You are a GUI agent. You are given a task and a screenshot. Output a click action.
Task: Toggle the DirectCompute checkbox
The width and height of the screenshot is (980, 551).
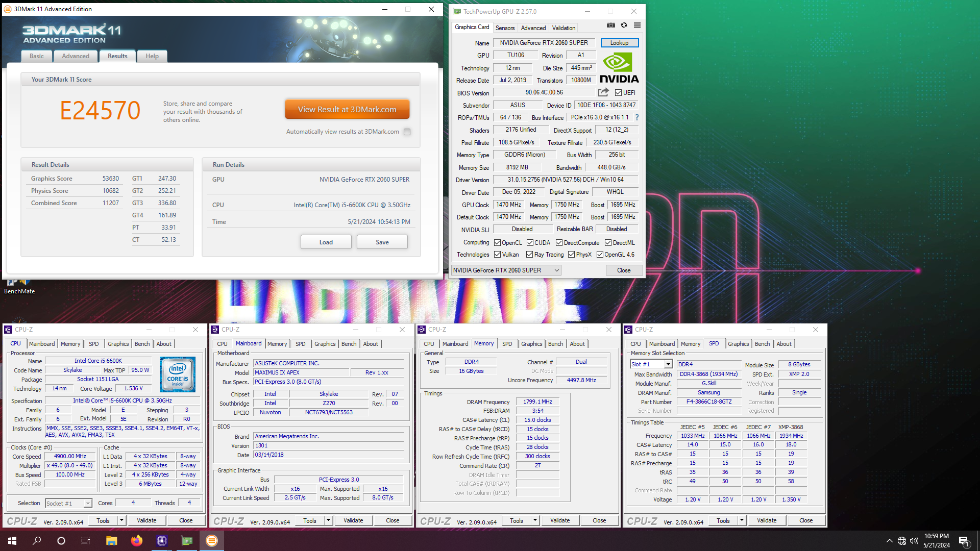[x=559, y=243]
